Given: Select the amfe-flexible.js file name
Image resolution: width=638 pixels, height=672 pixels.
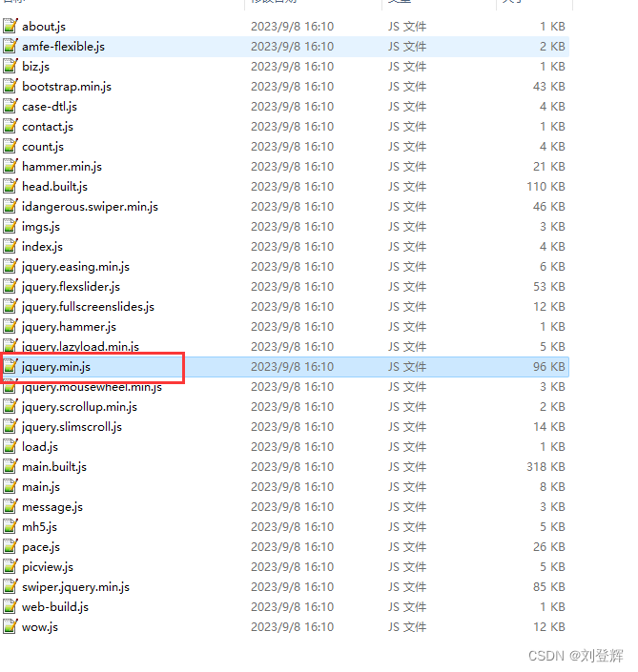Looking at the screenshot, I should (64, 47).
